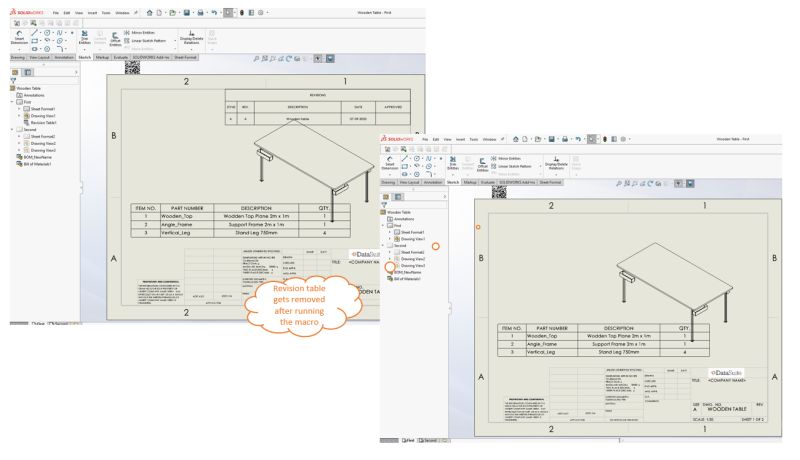Screen dimensions: 800x460
Task: Switch to First sheet tab in background window
Action: tap(39, 323)
